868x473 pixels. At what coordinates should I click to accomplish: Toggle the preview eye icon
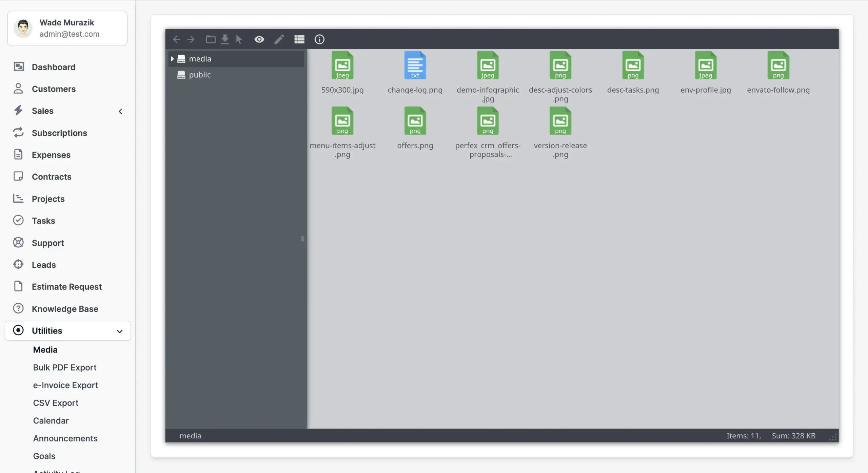pyautogui.click(x=259, y=39)
